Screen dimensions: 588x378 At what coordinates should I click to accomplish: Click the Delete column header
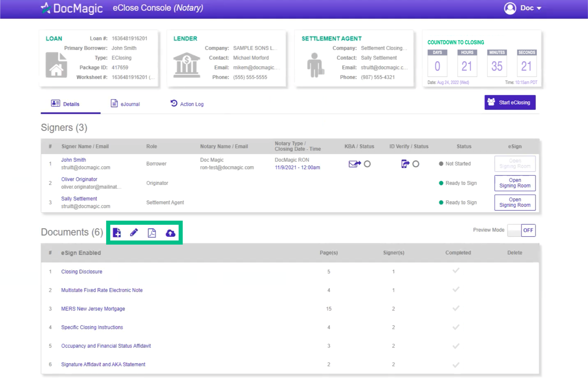[x=515, y=253]
